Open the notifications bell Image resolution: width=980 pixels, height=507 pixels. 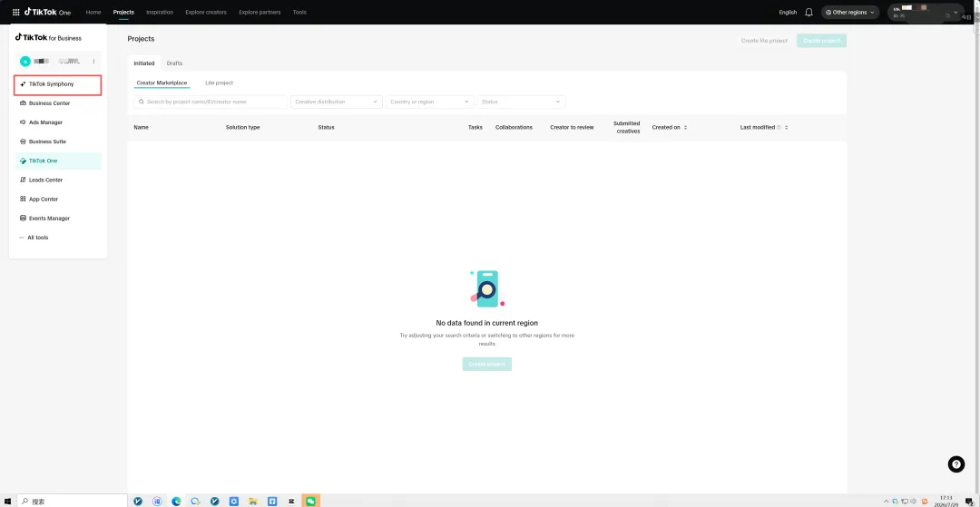[808, 12]
